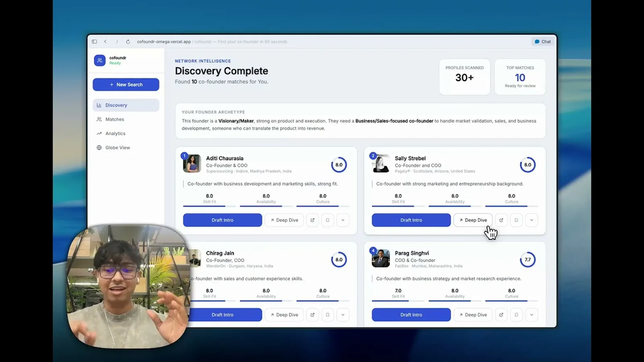Deep Dive on Aditi Chaurasia
The height and width of the screenshot is (362, 644).
(284, 220)
